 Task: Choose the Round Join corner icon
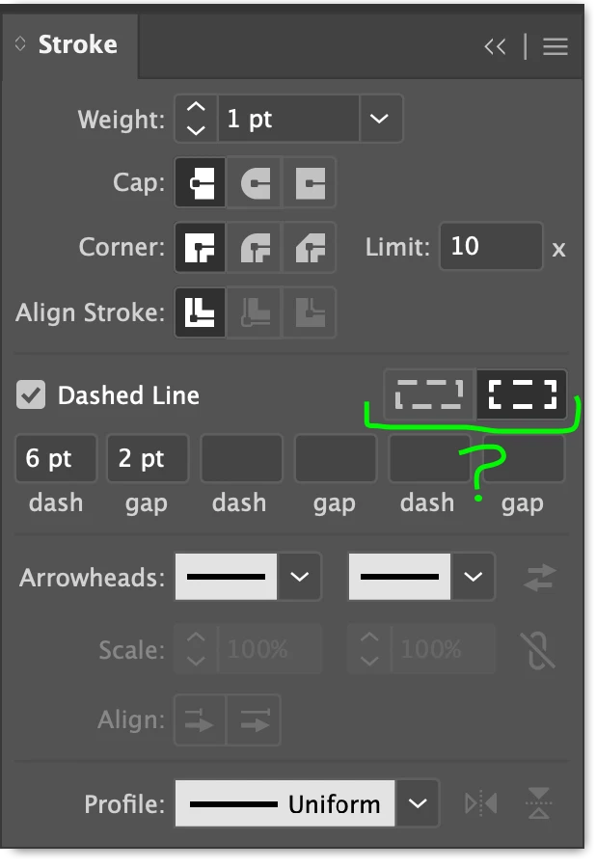(255, 248)
